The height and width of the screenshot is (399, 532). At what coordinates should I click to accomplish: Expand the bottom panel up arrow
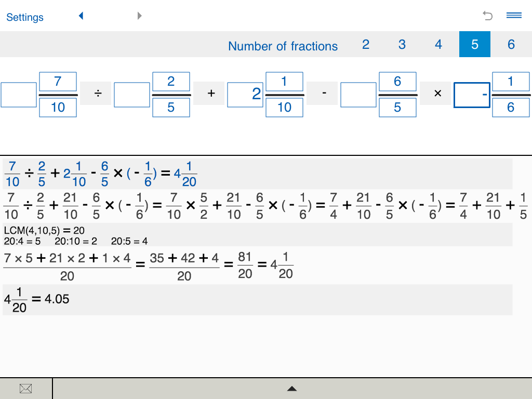(x=292, y=389)
